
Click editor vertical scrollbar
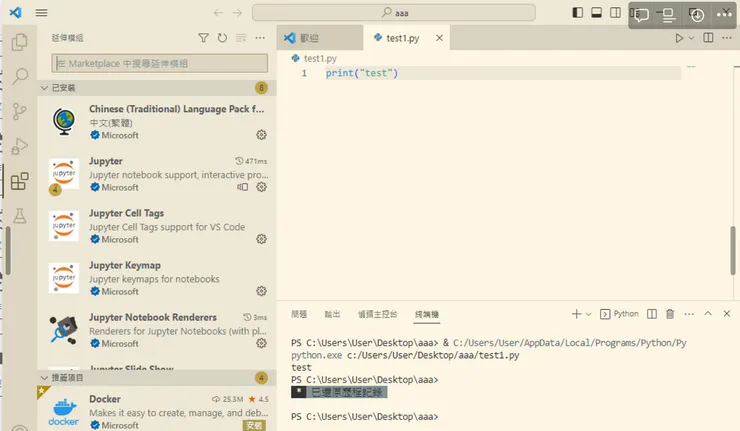(732, 250)
